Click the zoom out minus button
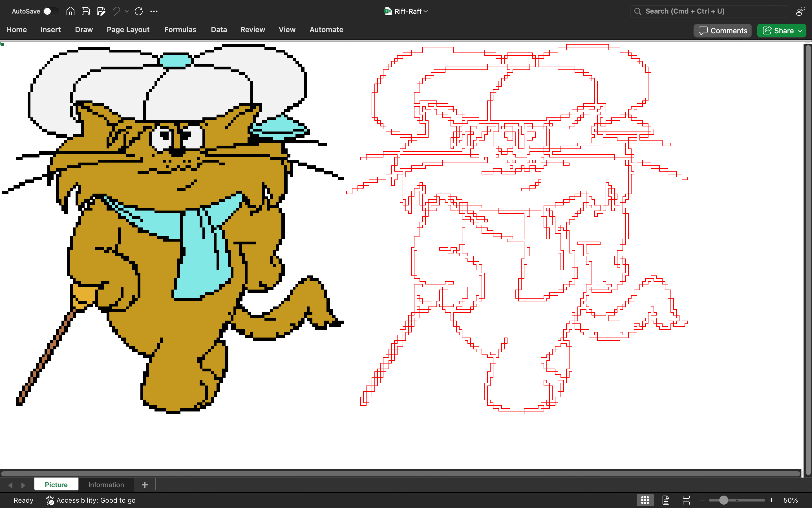Screen dimensions: 812x508 click(x=702, y=500)
